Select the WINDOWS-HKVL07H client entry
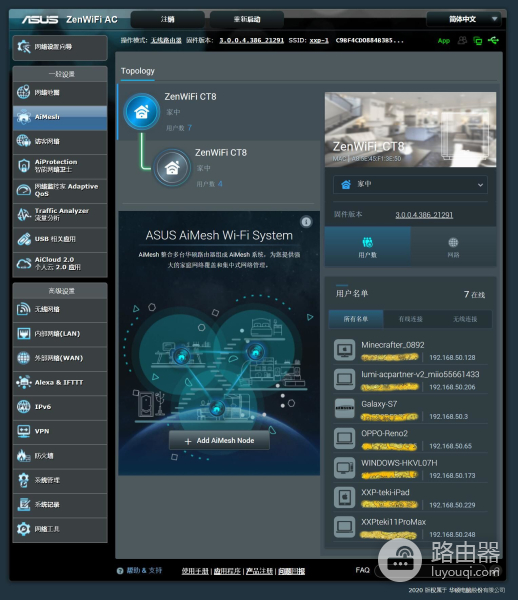The image size is (518, 600). 410,468
